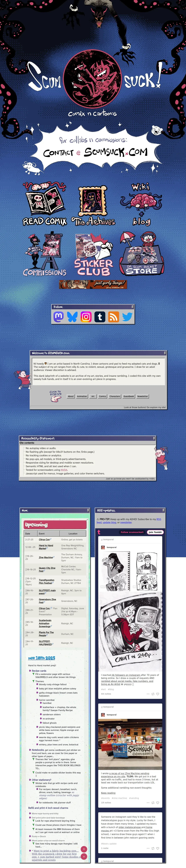Viewport: 186px width, 868px height.
Task: Click the 'just gorly thingz' banner
Action: pos(93,284)
